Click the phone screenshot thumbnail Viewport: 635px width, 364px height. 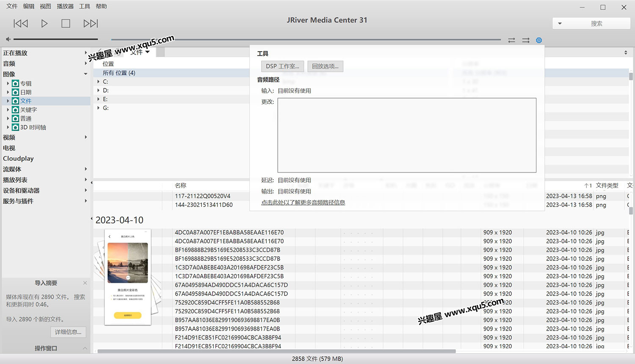click(128, 277)
